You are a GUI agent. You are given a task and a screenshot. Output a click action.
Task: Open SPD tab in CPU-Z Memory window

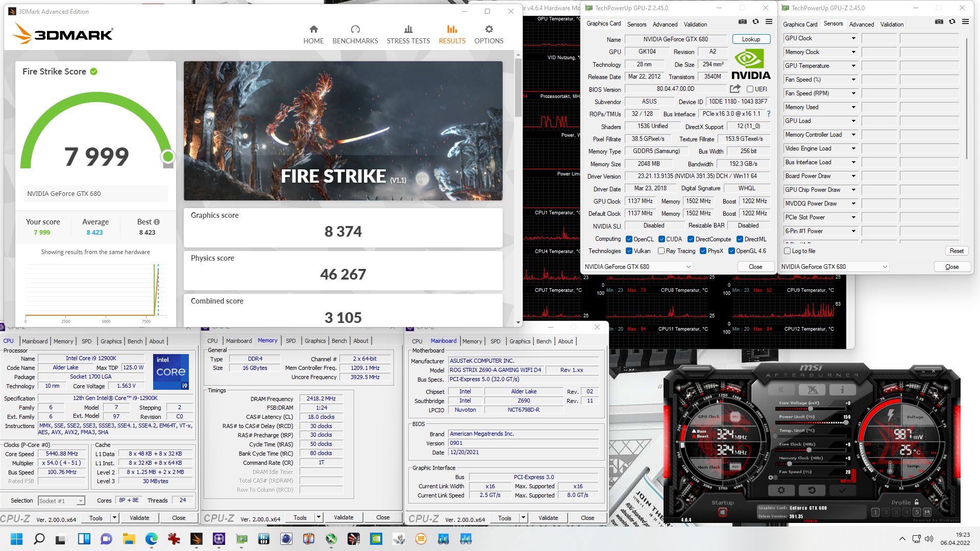click(291, 341)
